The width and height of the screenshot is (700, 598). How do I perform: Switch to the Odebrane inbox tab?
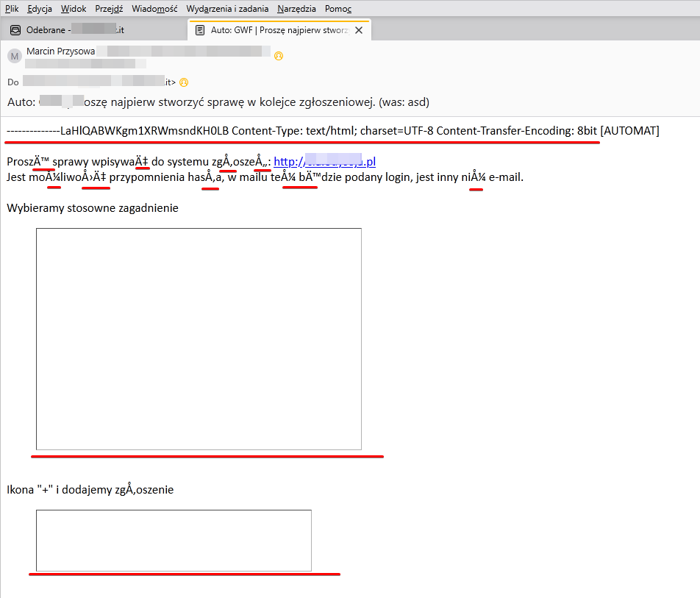click(x=74, y=30)
